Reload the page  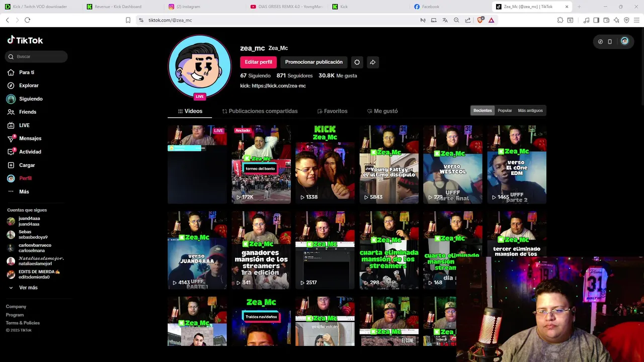(27, 20)
